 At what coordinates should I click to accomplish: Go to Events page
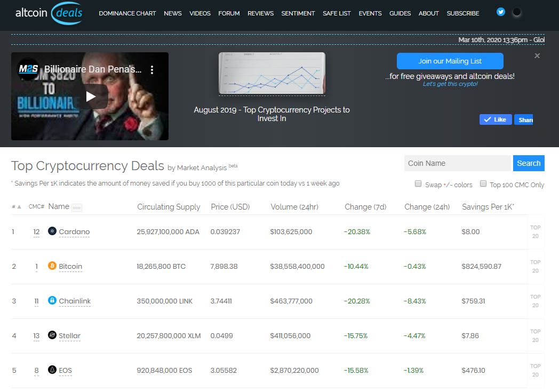pos(370,13)
